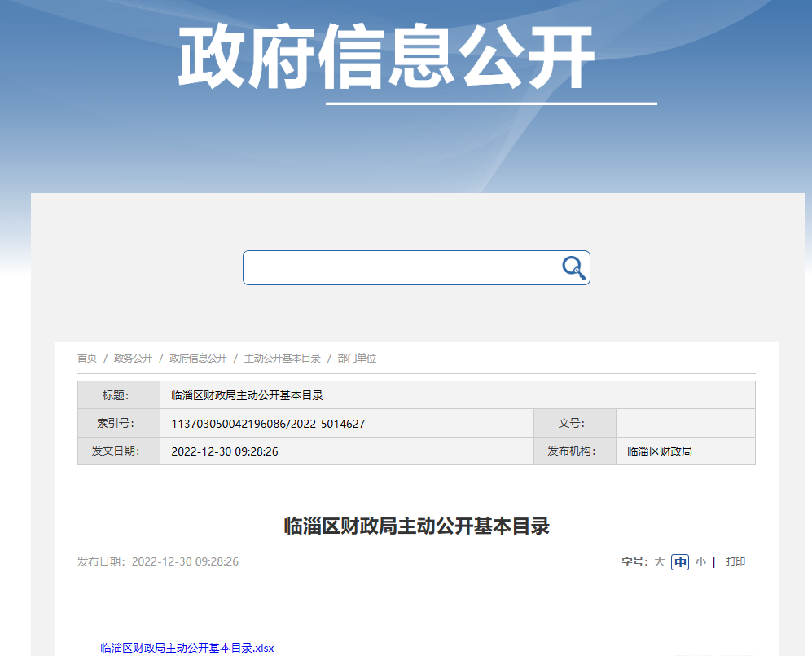The width and height of the screenshot is (812, 656).
Task: Open 政务公开 breadcrumb link
Action: coord(133,359)
